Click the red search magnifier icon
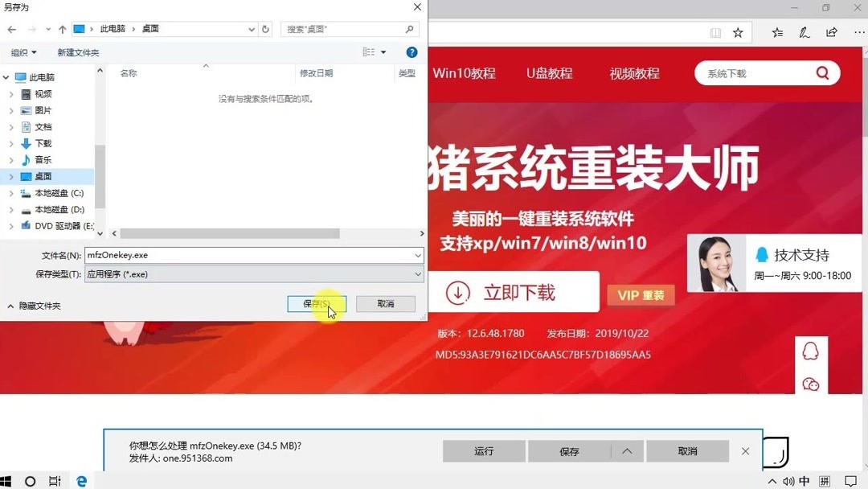Image resolution: width=868 pixels, height=489 pixels. [x=822, y=72]
